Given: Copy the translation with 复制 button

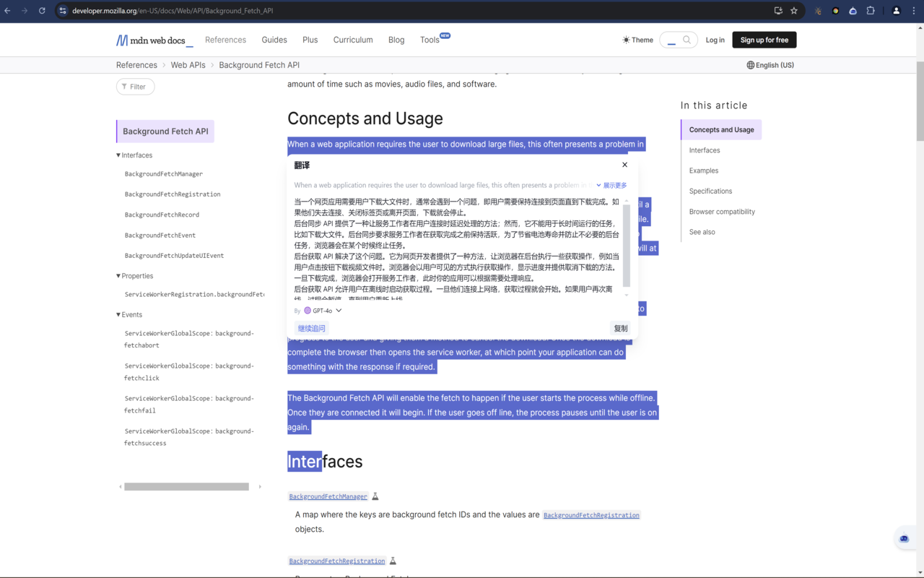Looking at the screenshot, I should (x=621, y=329).
